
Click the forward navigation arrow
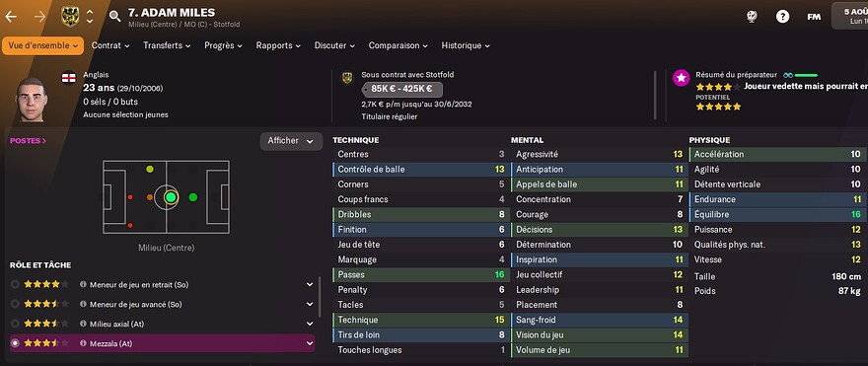click(39, 17)
